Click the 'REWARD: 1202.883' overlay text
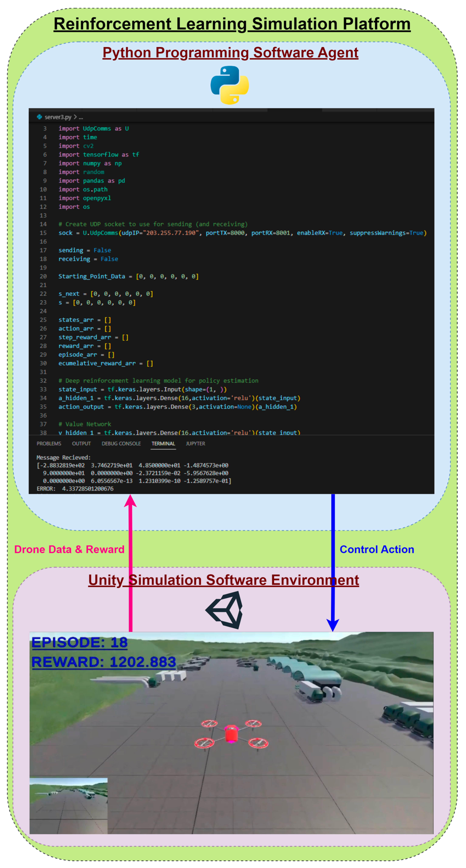 click(x=104, y=662)
